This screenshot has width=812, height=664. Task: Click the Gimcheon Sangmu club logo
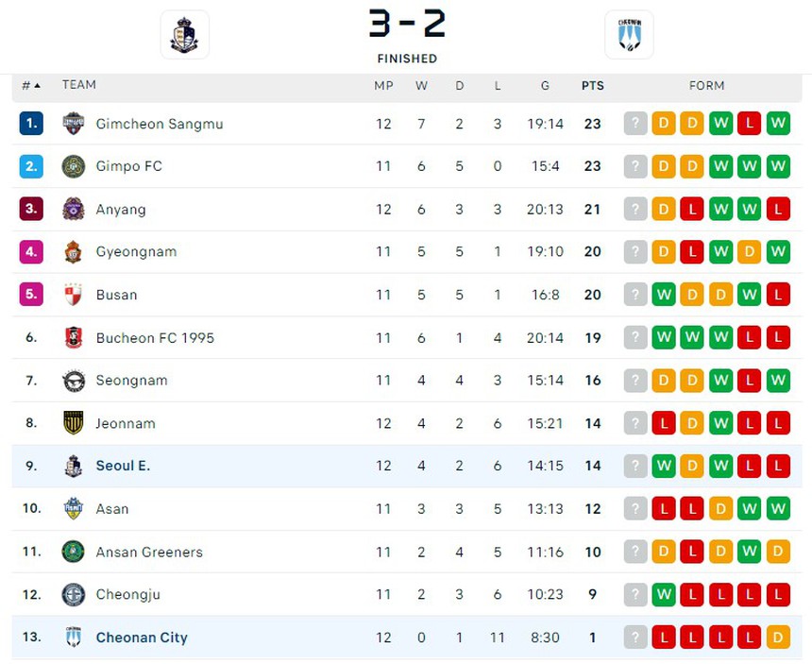coord(74,124)
